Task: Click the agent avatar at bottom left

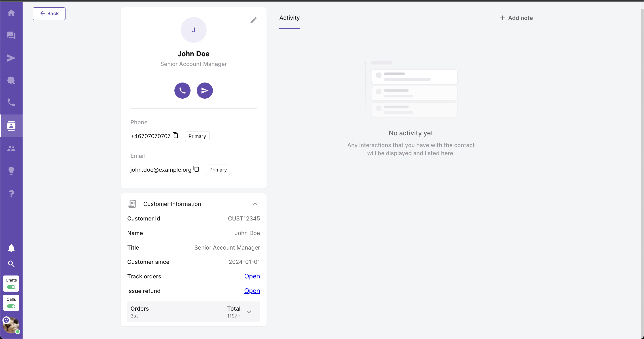Action: click(11, 325)
